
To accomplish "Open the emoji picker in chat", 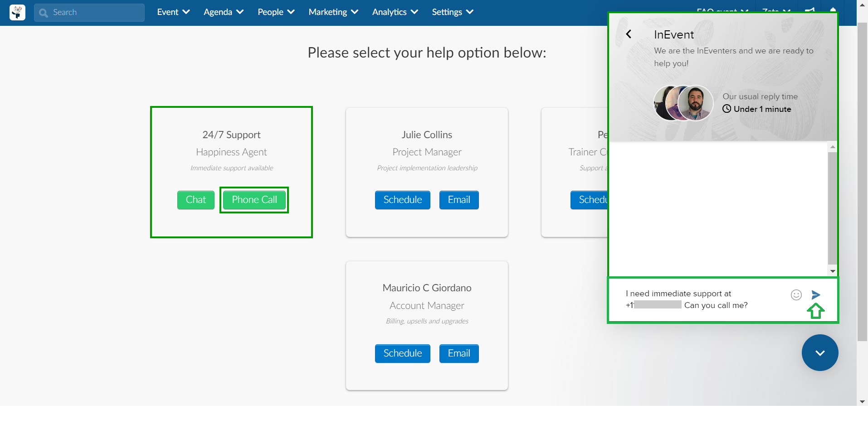I will [796, 295].
